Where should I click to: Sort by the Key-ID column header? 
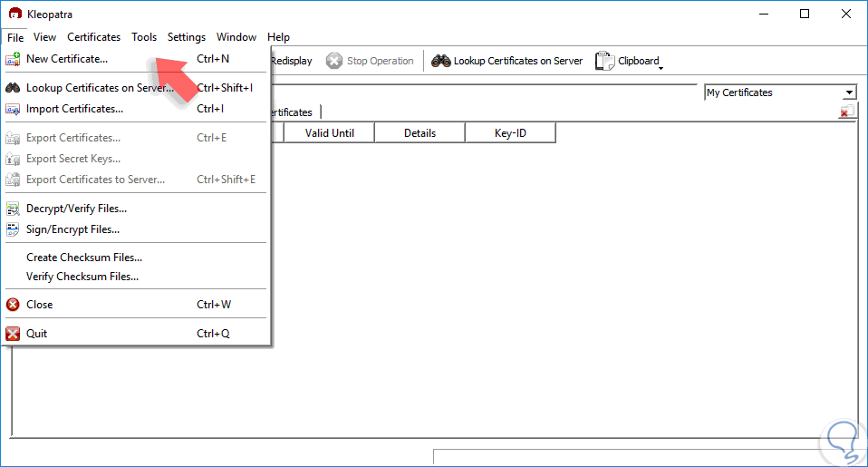point(510,133)
